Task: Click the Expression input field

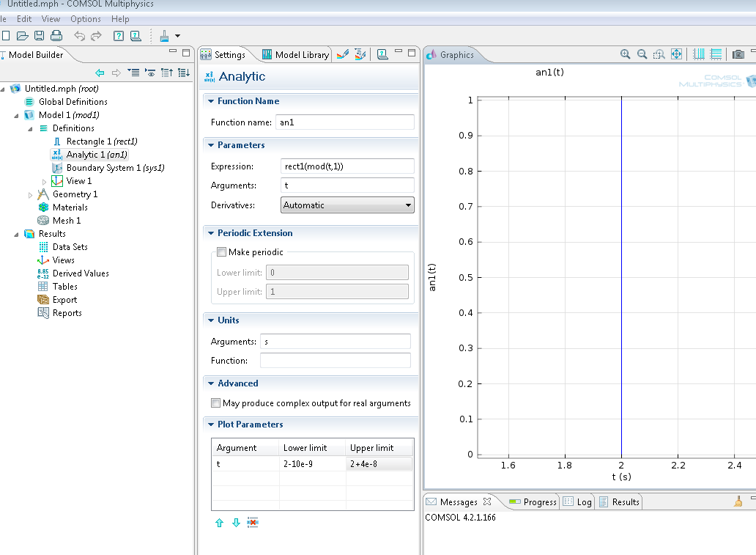Action: coord(347,166)
